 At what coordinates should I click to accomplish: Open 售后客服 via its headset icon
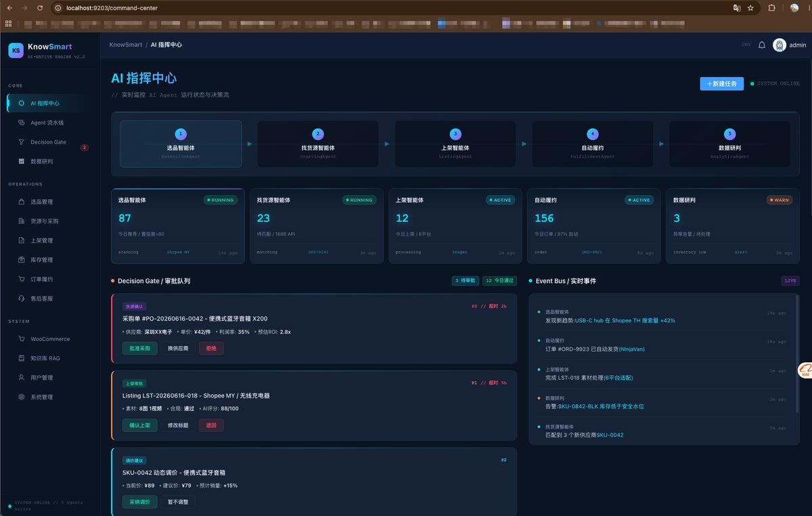[22, 298]
